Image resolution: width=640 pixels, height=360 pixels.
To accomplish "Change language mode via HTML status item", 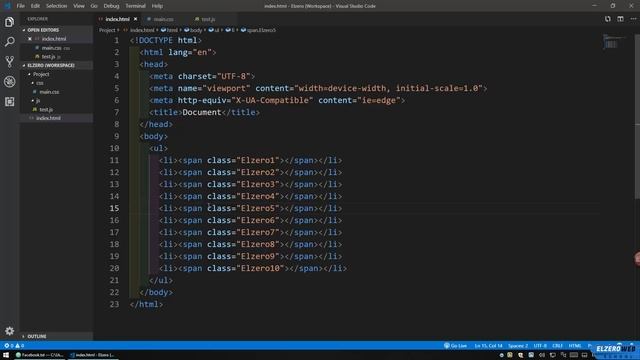I will coord(575,346).
